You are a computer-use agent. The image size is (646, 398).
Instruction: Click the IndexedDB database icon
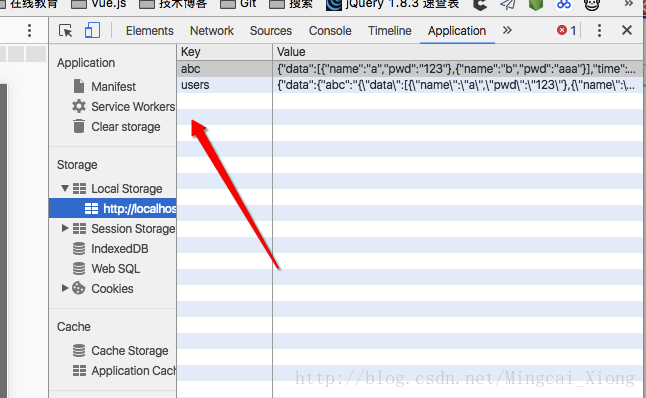pyautogui.click(x=79, y=248)
